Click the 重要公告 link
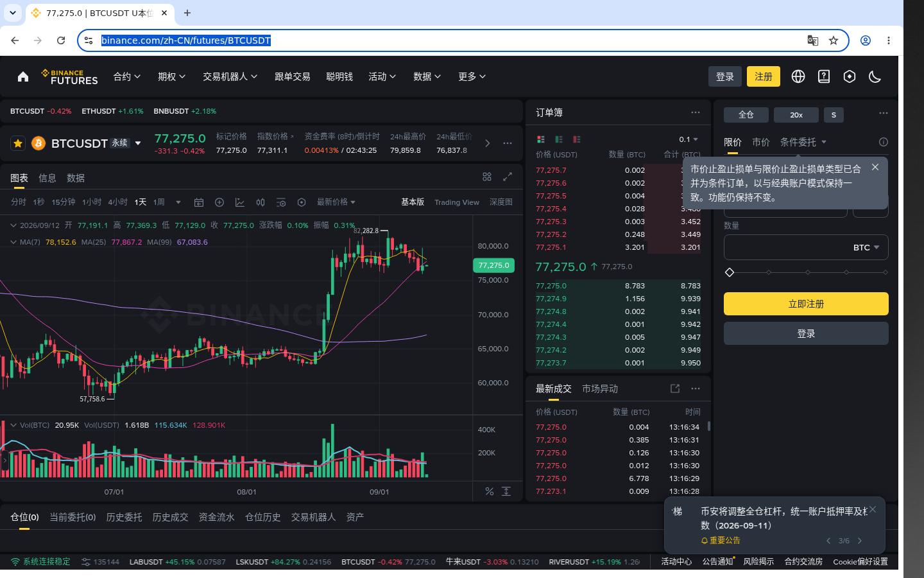Viewport: 924px width, 578px height. (721, 541)
